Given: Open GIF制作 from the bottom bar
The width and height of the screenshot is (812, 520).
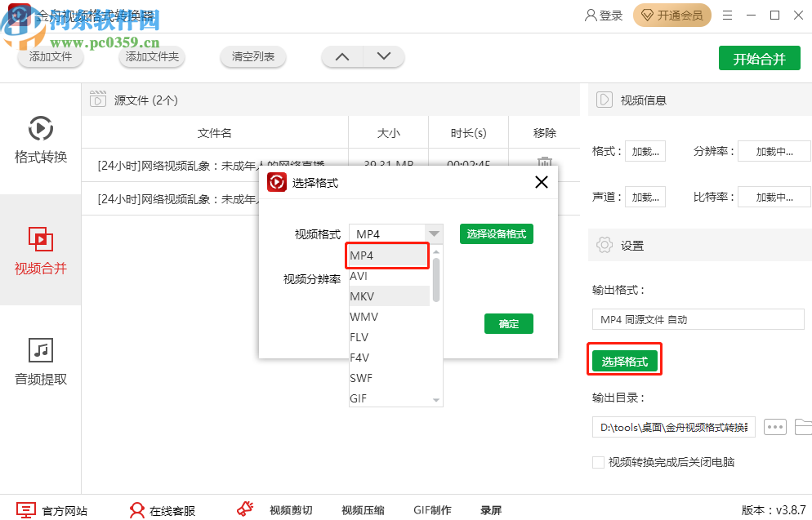Looking at the screenshot, I should (x=432, y=510).
